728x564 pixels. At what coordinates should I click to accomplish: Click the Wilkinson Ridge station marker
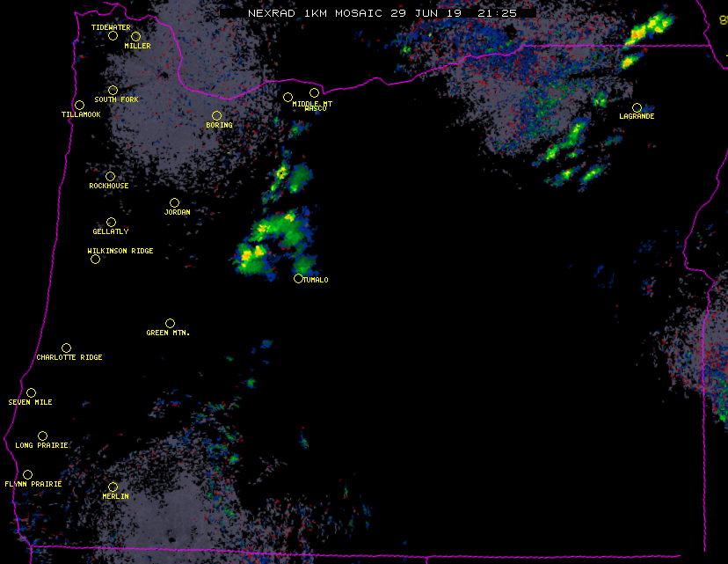click(x=95, y=259)
